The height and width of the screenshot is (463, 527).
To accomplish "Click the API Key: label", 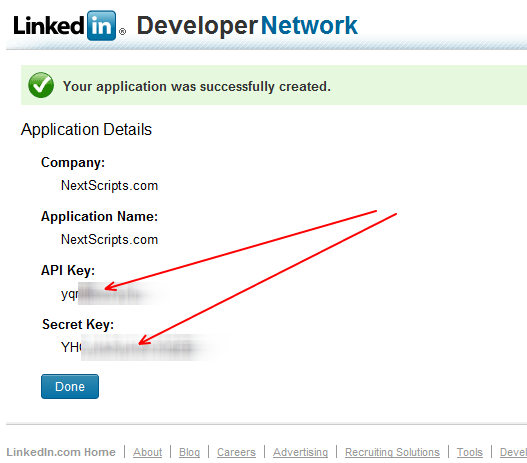I will pos(68,270).
